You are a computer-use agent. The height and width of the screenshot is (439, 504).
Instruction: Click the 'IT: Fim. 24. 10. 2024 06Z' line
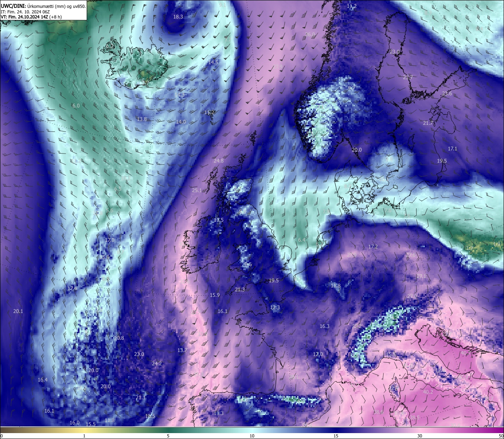click(25, 12)
